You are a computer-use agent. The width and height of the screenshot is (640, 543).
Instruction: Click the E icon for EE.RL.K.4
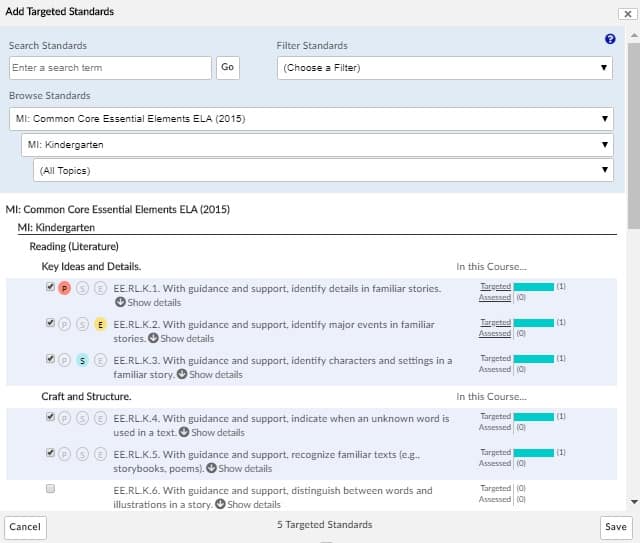(100, 418)
